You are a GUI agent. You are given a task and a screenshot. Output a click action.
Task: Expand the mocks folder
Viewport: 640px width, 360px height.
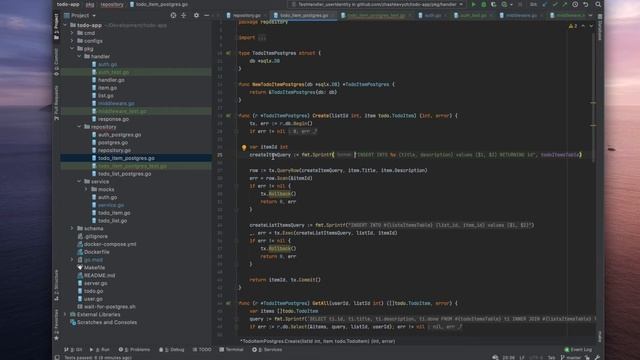coord(86,189)
